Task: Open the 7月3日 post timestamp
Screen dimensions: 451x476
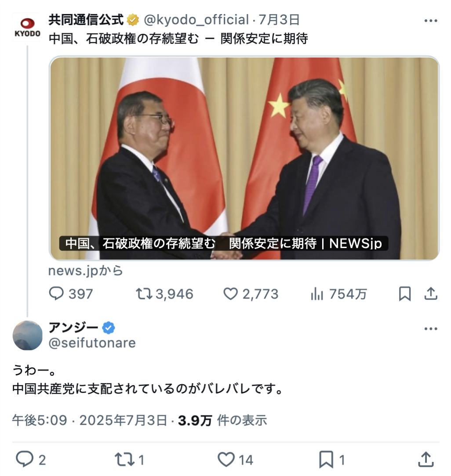Action: (x=279, y=20)
